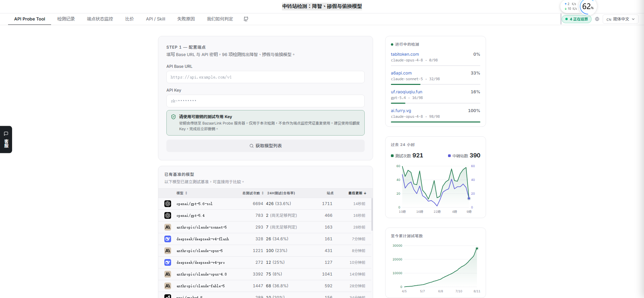Open the uf.raoqiuqiu.fun detection link
This screenshot has height=298, width=644.
click(x=406, y=92)
